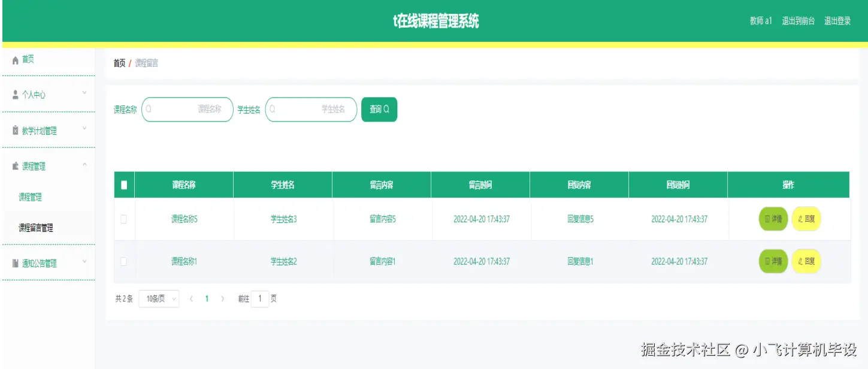Image resolution: width=868 pixels, height=369 pixels.
Task: Select 课程留言管理 submenu item
Action: tap(48, 228)
